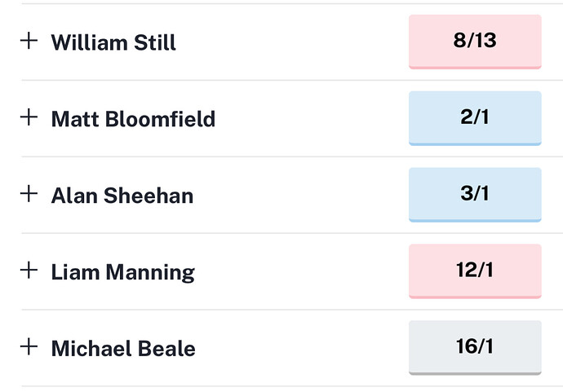Viewport: 563px width, 392px height.
Task: Click the Matt Bloomfield name
Action: point(133,119)
